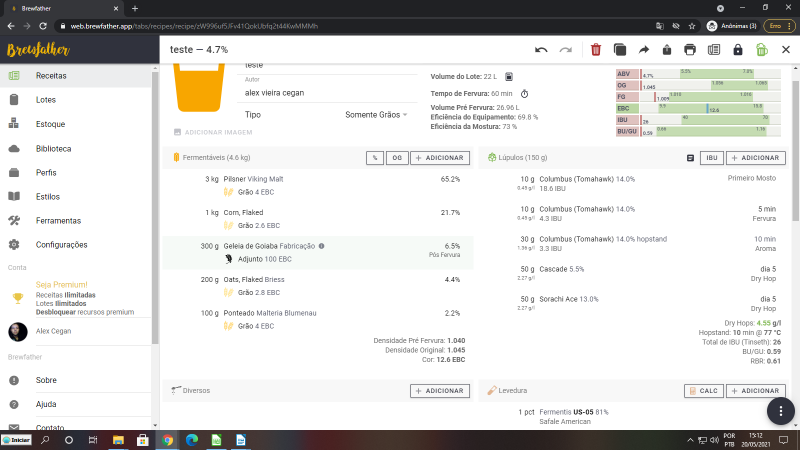Close the recipe editor with X
This screenshot has height=450, width=800.
coord(786,50)
